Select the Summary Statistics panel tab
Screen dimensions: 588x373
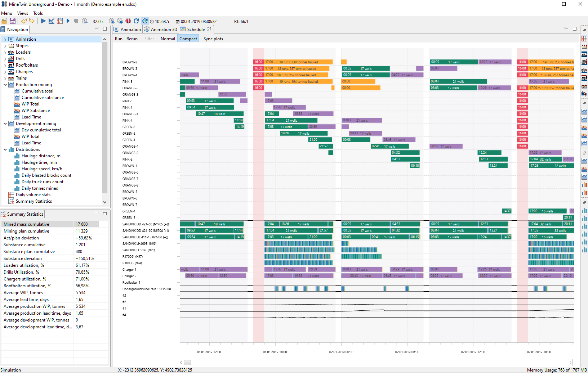[x=22, y=214]
